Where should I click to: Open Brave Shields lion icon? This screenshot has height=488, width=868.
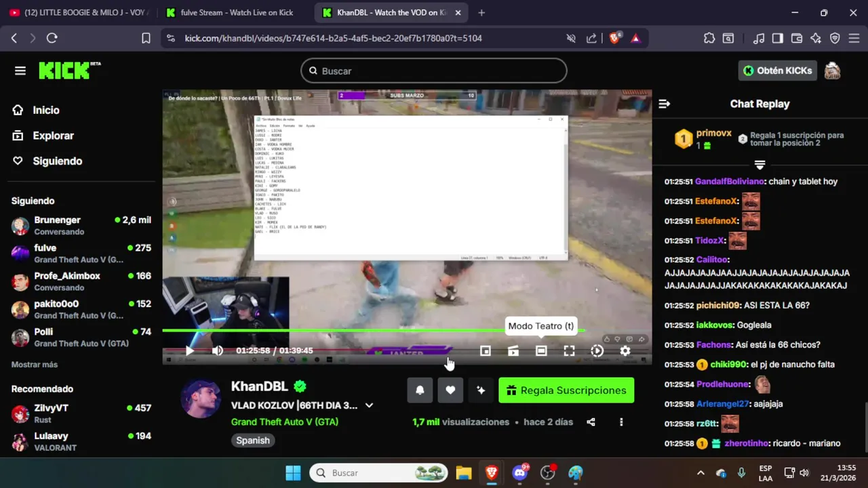tap(614, 39)
